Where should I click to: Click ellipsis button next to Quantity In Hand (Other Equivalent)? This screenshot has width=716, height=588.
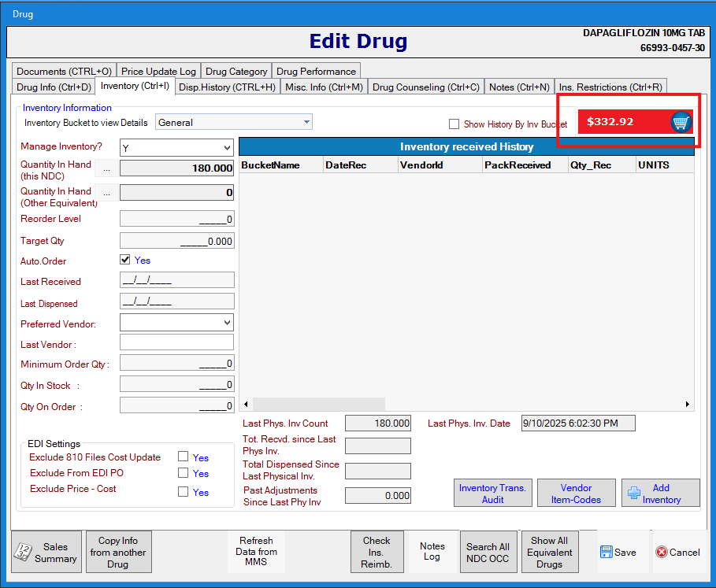107,193
